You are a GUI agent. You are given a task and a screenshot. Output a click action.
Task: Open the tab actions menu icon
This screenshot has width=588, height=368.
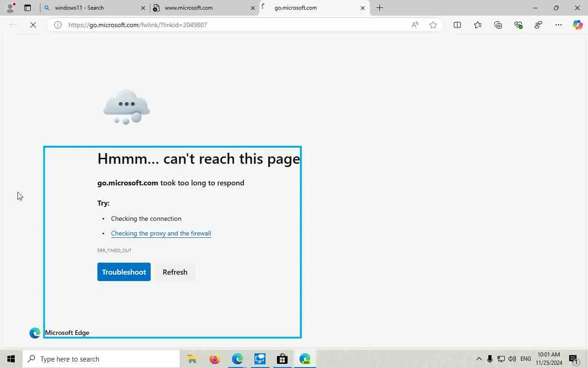28,8
